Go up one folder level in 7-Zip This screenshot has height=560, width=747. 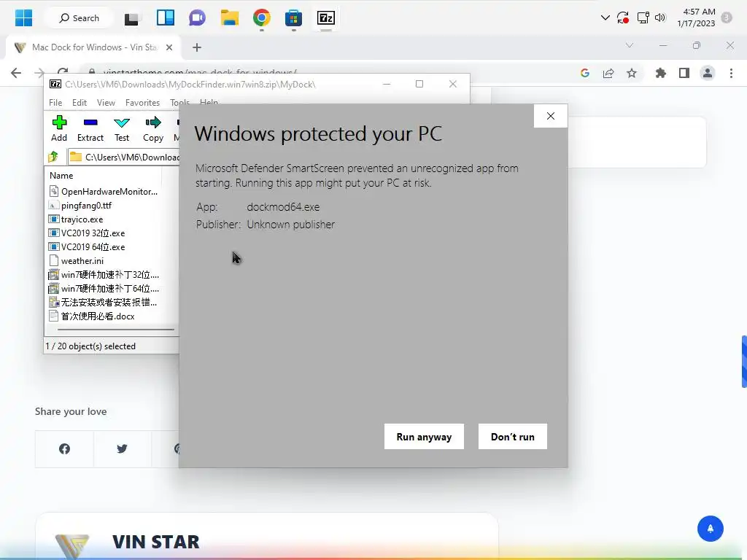point(53,157)
